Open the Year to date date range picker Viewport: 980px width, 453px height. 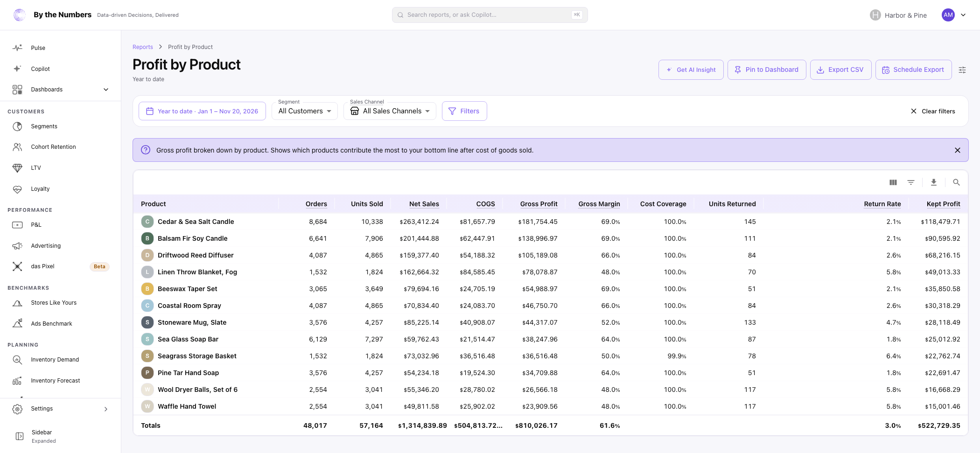click(202, 111)
